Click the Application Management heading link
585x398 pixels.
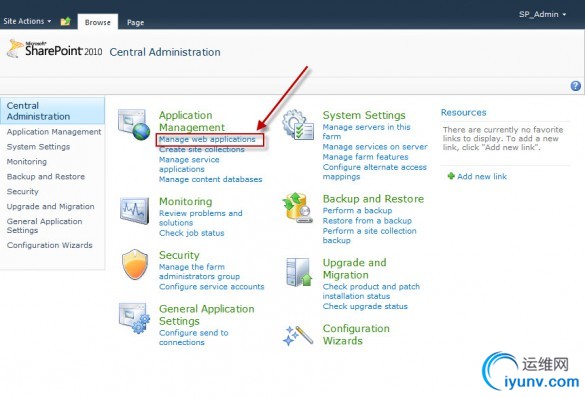(x=192, y=121)
